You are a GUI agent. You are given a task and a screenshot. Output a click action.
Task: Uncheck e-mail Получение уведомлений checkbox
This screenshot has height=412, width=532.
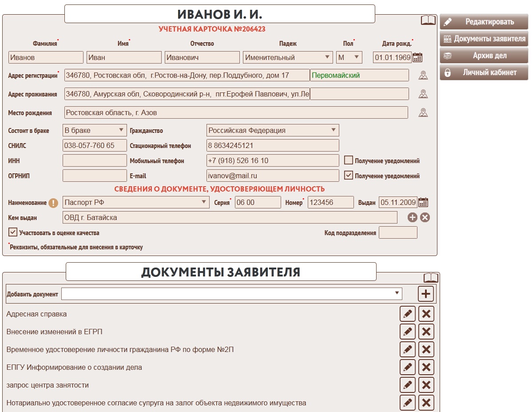click(x=349, y=176)
